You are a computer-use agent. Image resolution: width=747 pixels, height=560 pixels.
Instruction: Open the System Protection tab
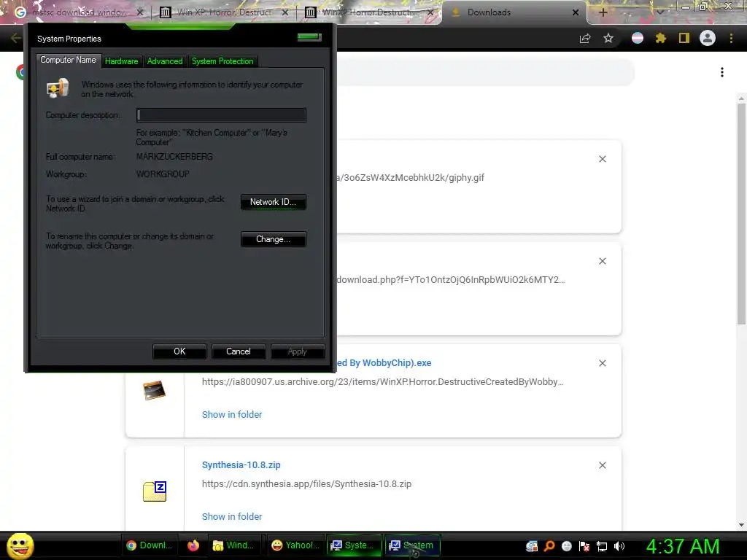[222, 61]
